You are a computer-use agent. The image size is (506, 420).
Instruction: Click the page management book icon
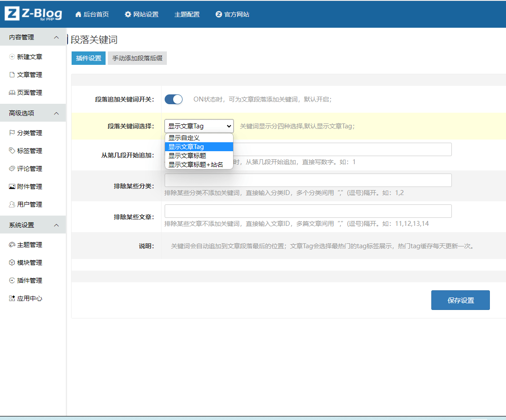click(12, 93)
